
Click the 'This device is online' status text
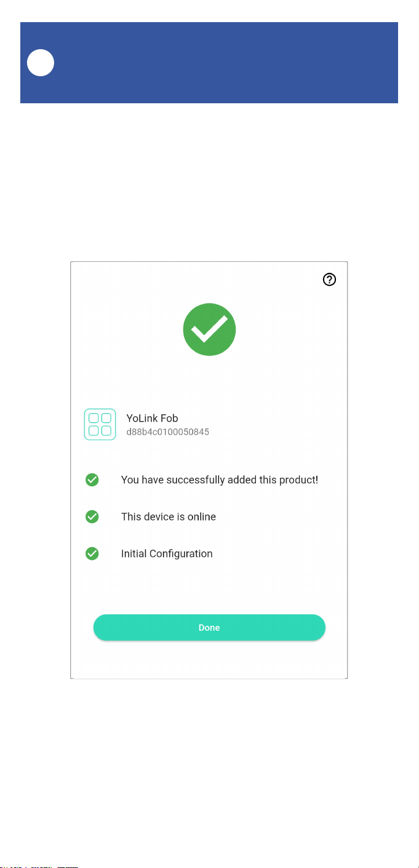169,517
